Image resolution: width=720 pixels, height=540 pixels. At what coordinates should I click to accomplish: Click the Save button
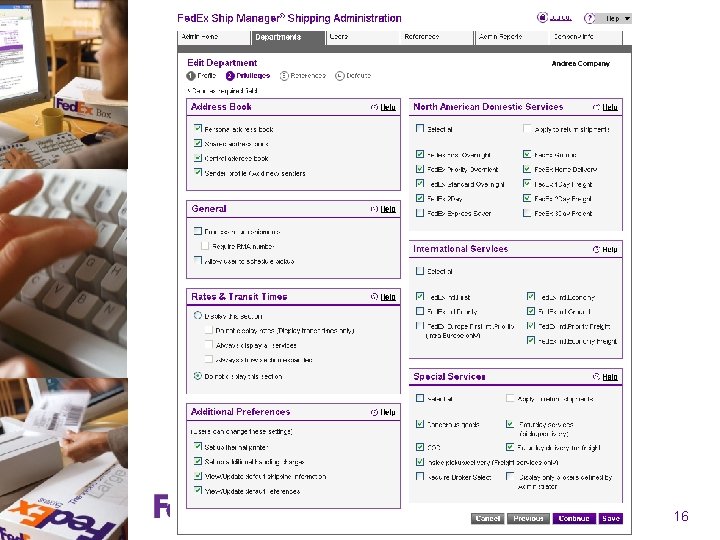(611, 518)
